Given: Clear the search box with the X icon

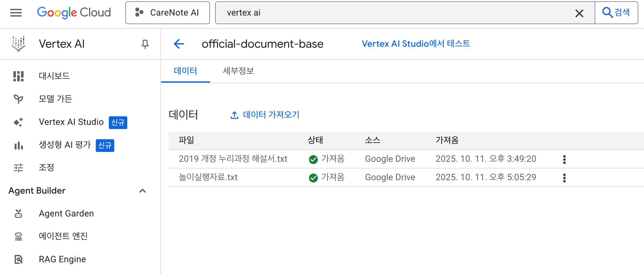Looking at the screenshot, I should tap(579, 13).
